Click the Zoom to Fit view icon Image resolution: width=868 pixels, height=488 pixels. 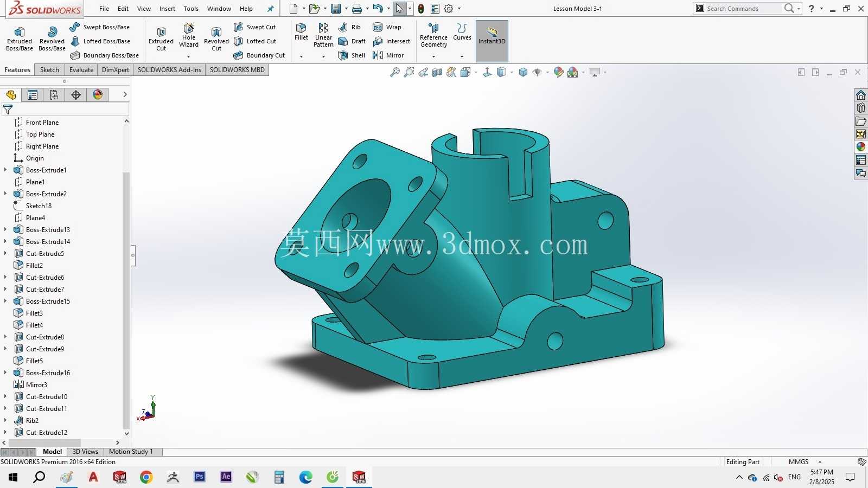click(395, 72)
